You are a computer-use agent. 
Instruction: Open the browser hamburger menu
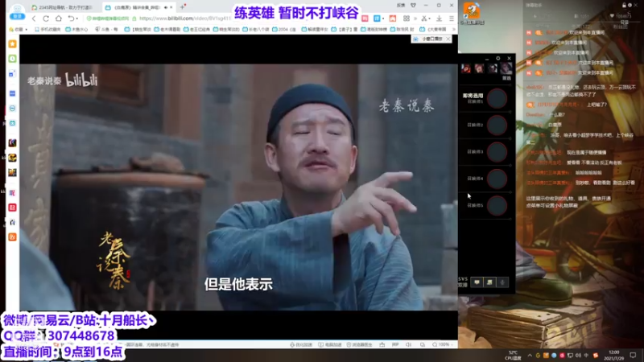pyautogui.click(x=452, y=19)
